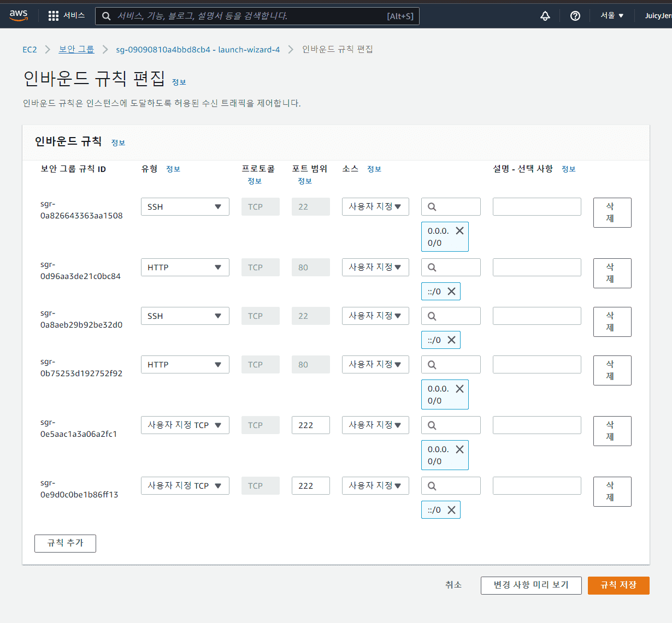Open the notifications bell
The image size is (672, 623).
click(545, 16)
